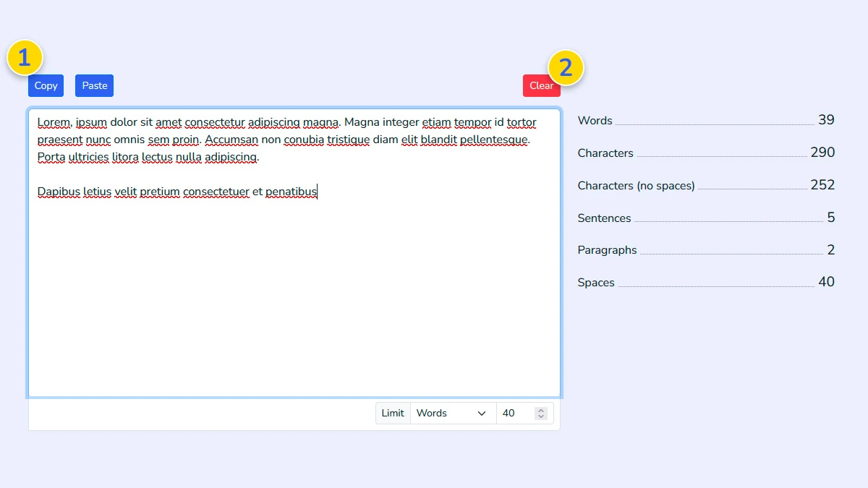Click the Copy button
868x488 pixels.
45,85
